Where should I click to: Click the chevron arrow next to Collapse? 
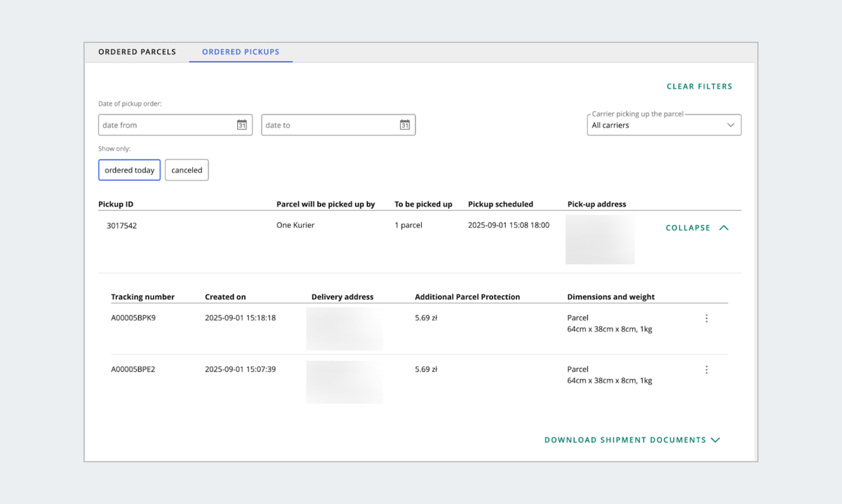[724, 228]
